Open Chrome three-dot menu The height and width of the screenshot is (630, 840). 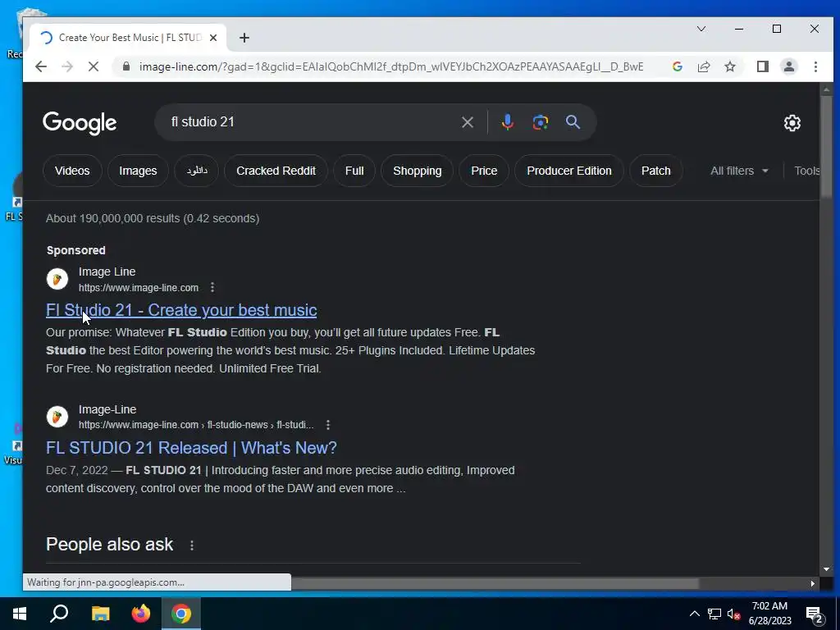click(x=815, y=66)
